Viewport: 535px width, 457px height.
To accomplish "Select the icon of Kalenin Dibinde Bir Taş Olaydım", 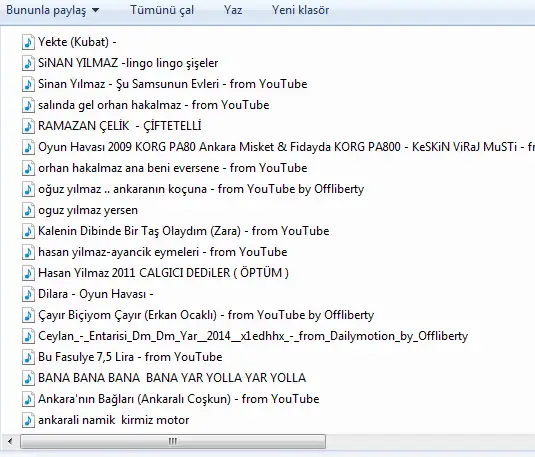I will [28, 231].
